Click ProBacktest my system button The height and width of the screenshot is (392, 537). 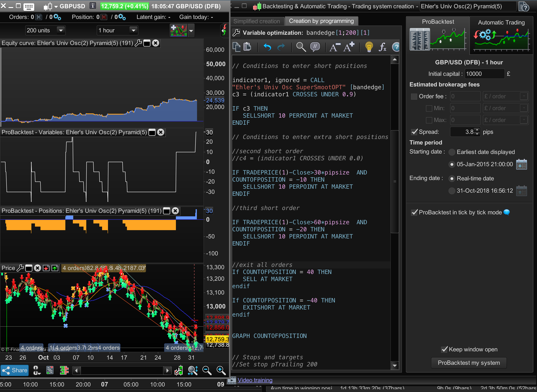[469, 363]
